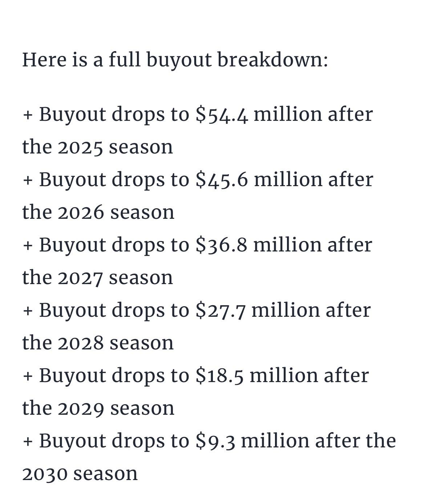Click the plus sign before the $54.4 million line

pyautogui.click(x=28, y=115)
